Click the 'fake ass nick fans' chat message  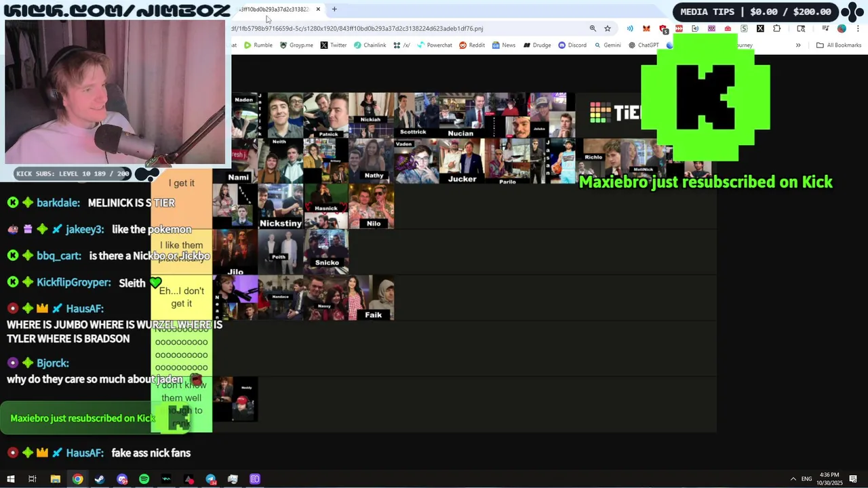click(x=151, y=453)
